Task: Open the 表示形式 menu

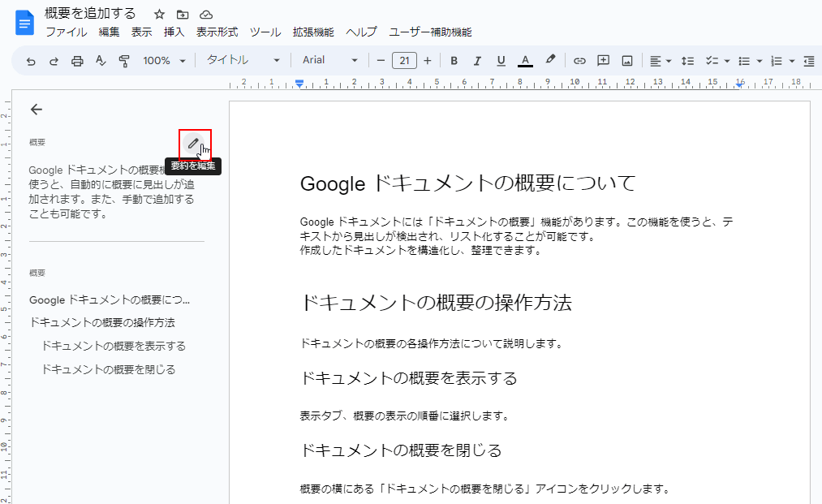Action: [x=217, y=32]
